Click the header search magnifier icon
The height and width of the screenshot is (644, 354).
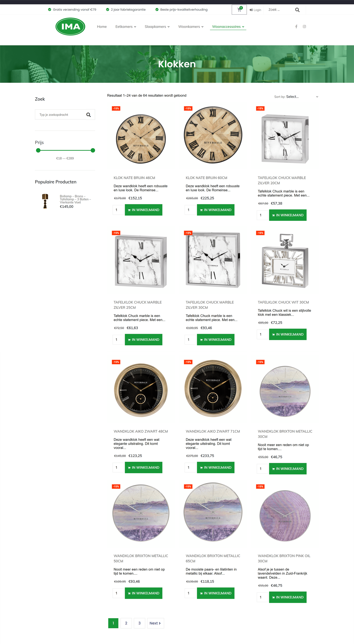(297, 10)
